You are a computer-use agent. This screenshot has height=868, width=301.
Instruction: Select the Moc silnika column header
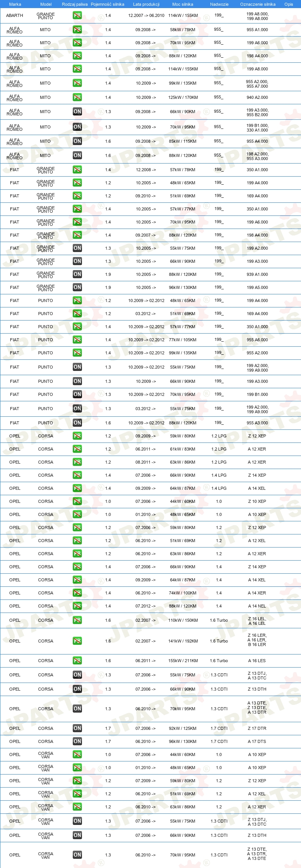coord(183,4)
